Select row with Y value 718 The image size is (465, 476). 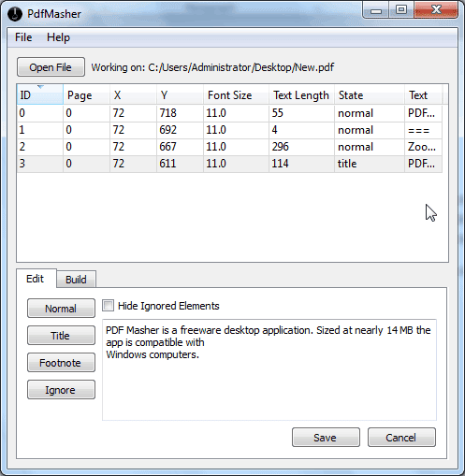point(229,113)
